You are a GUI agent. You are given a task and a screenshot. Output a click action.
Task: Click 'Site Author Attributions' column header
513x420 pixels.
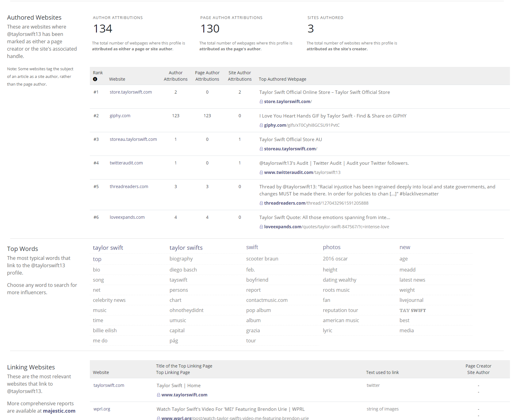240,76
